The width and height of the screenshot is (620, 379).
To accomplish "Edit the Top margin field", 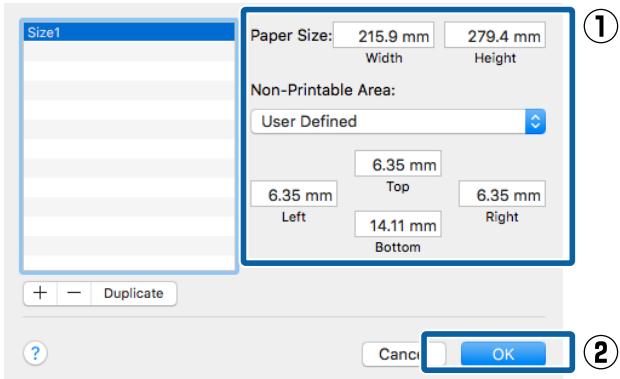I will pyautogui.click(x=398, y=164).
